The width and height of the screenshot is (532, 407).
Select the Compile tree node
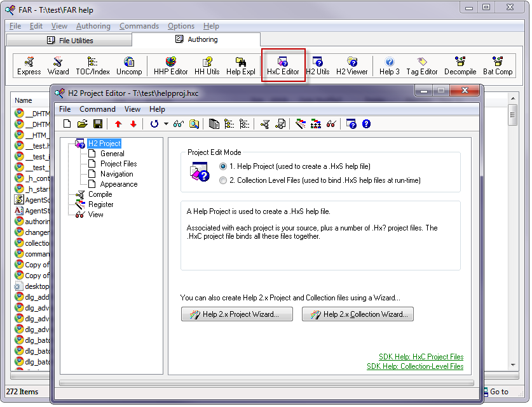100,194
